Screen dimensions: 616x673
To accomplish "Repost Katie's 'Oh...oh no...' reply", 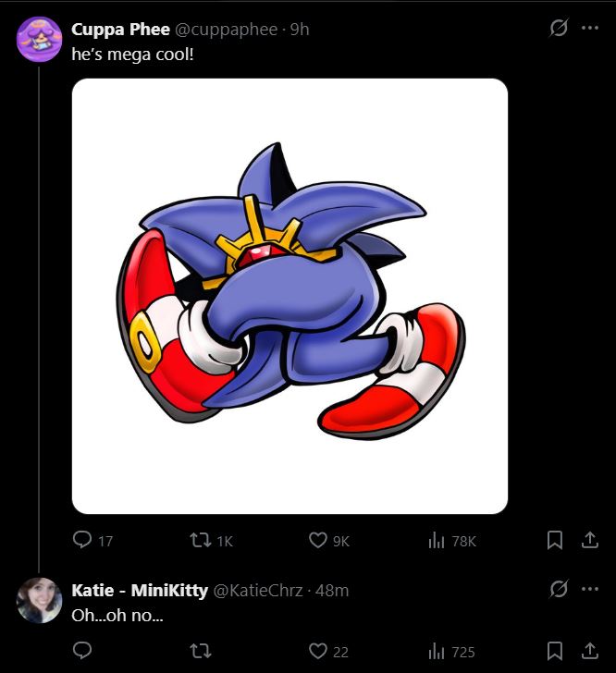I will [x=201, y=652].
